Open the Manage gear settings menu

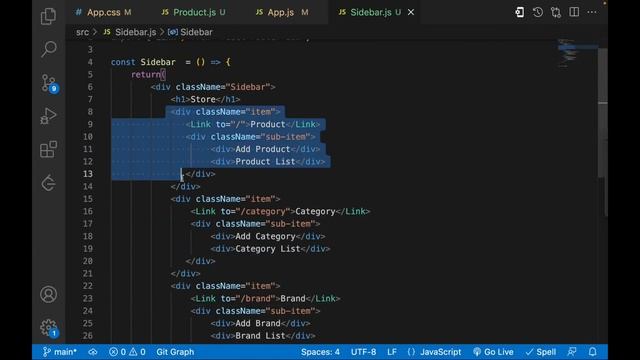pyautogui.click(x=49, y=328)
